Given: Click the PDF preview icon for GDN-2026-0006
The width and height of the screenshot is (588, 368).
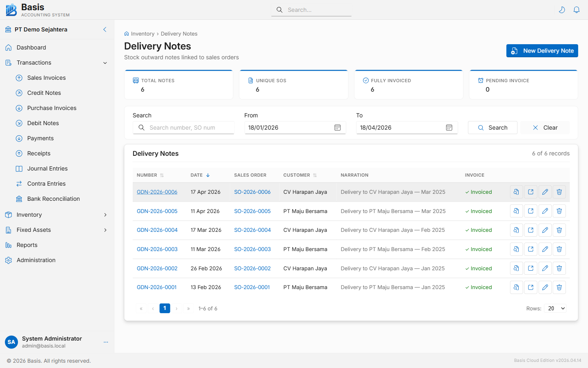Looking at the screenshot, I should click(516, 192).
